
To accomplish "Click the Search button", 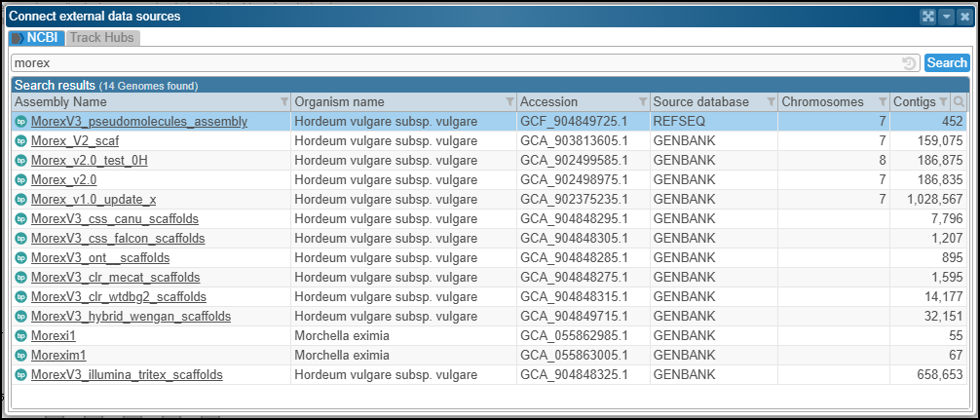I will point(947,62).
